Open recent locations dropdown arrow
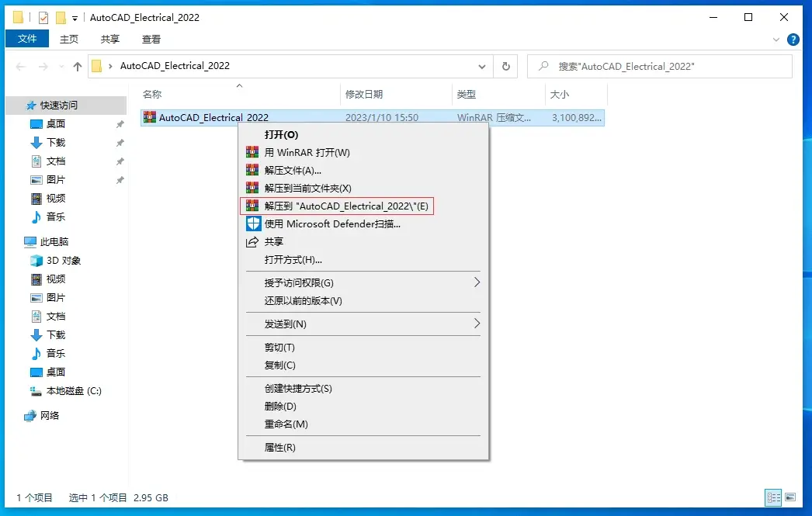 pos(61,67)
